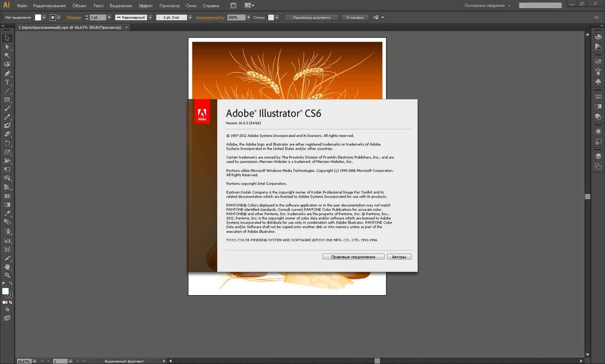Open the Эффект menu
Screen dimensions: 605x364
coord(146,6)
